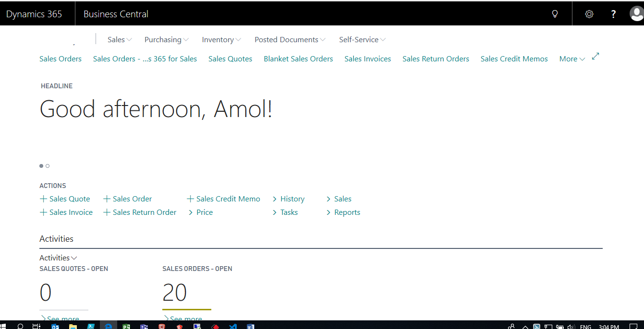Open the settings gear in header
This screenshot has height=329, width=644.
click(589, 14)
